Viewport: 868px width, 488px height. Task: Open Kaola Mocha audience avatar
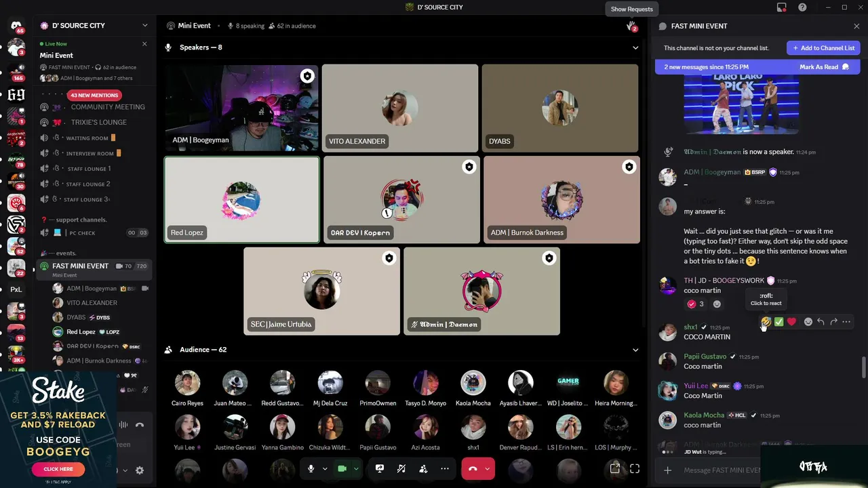(x=473, y=383)
